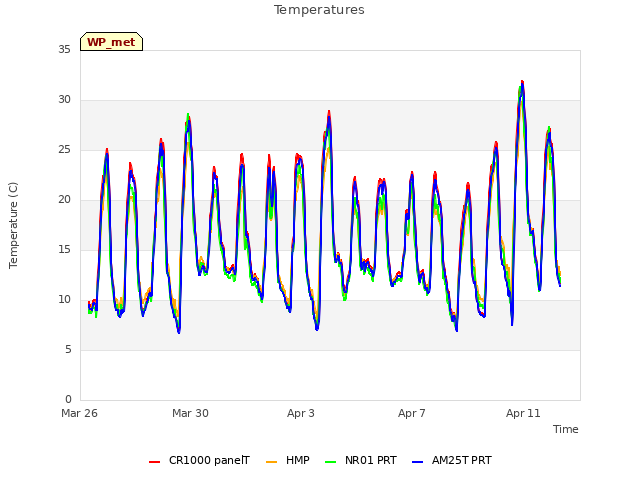The image size is (640, 480).
Task: Toggle the AM25T PRT legend entry
Action: pos(452,460)
